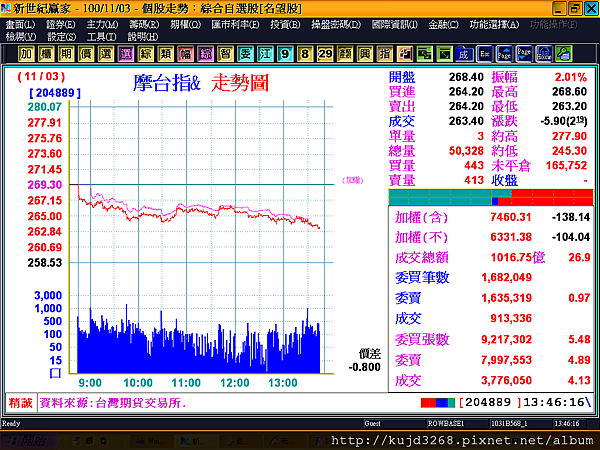Click the 資料來源:台灣期貨交易所 source text
Screen dimensions: 600x450
coord(113,403)
